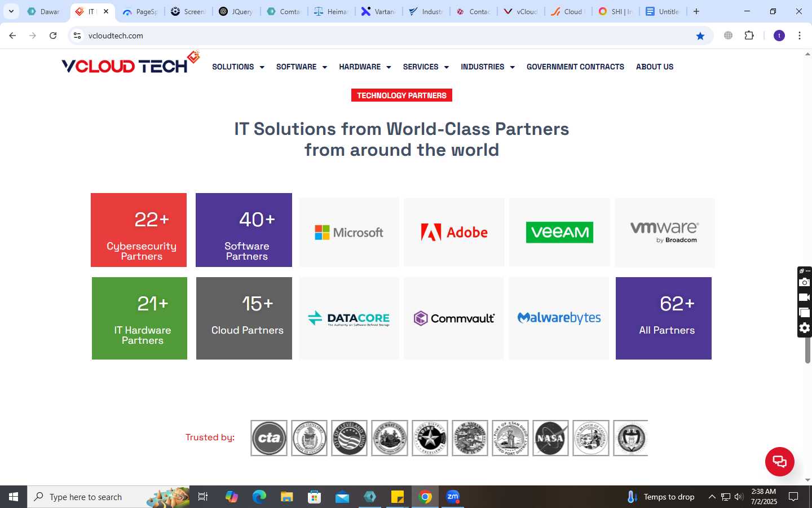Switch to the Vartan browser tab
Image resolution: width=812 pixels, height=508 pixels.
click(379, 11)
